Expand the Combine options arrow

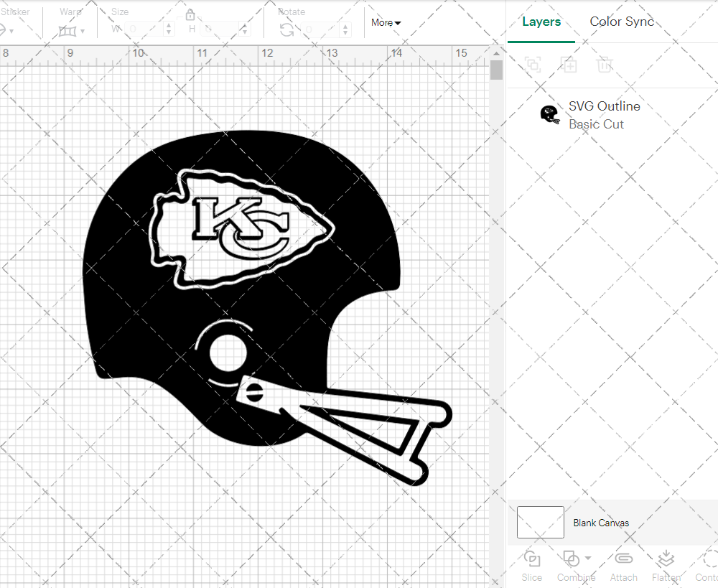(588, 559)
